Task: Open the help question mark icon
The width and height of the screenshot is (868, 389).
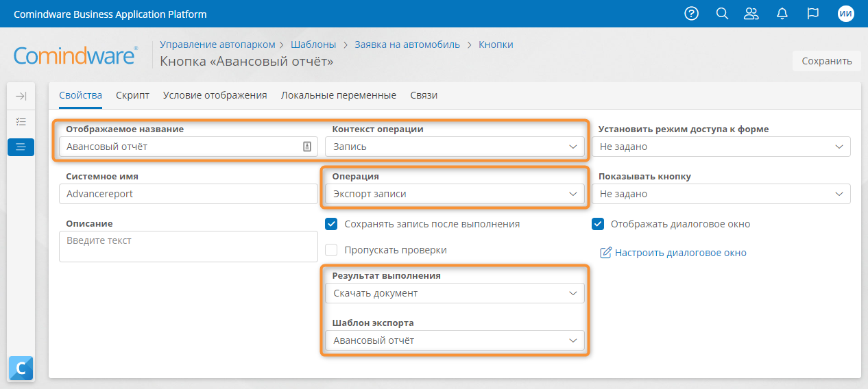Action: click(x=692, y=14)
